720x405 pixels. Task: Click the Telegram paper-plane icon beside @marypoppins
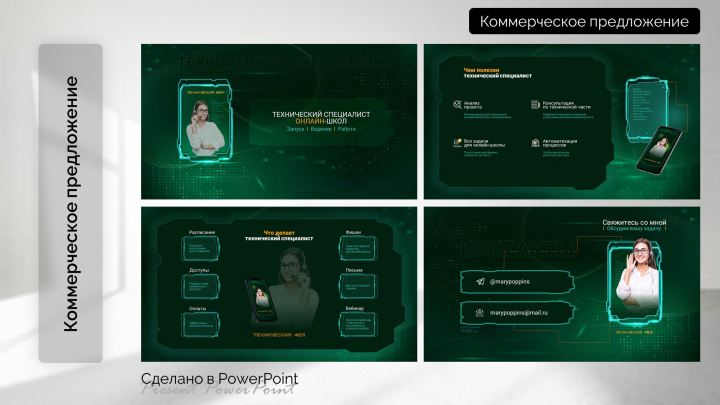[480, 281]
